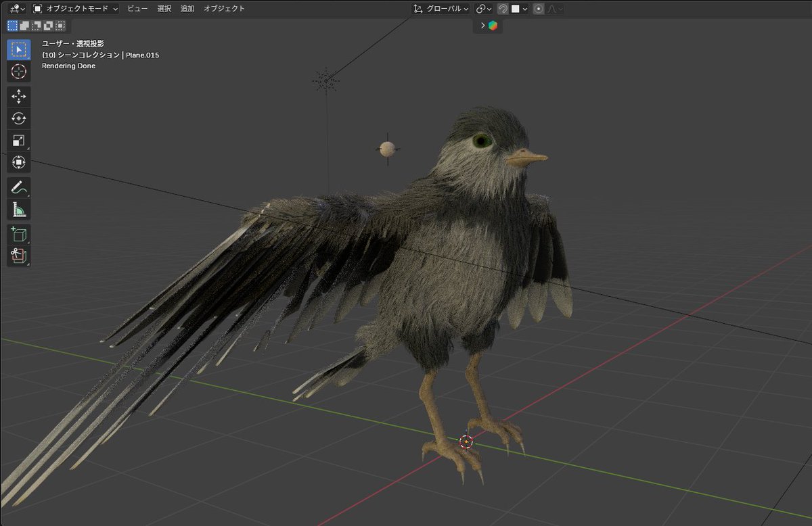Select the Scale tool
Image resolution: width=812 pixels, height=526 pixels.
(x=18, y=140)
